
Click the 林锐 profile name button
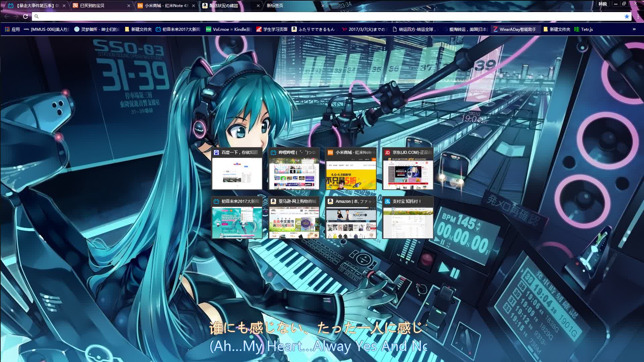[x=603, y=4]
